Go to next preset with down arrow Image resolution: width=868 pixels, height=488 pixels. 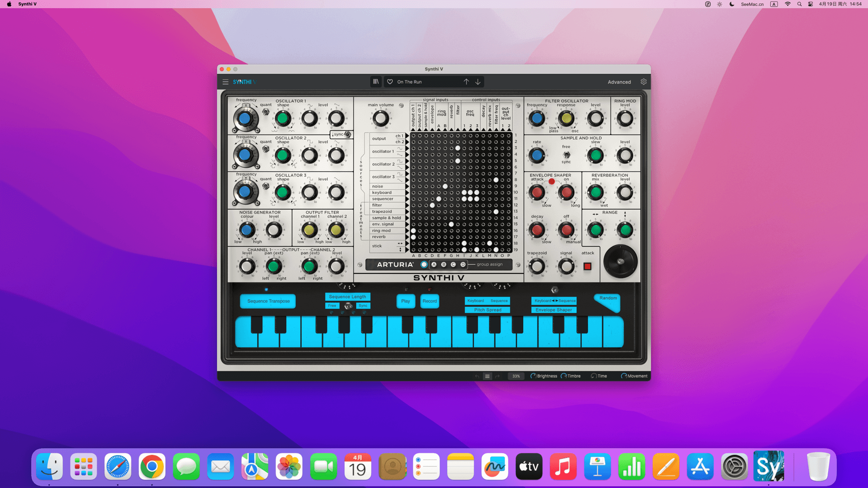coord(478,82)
